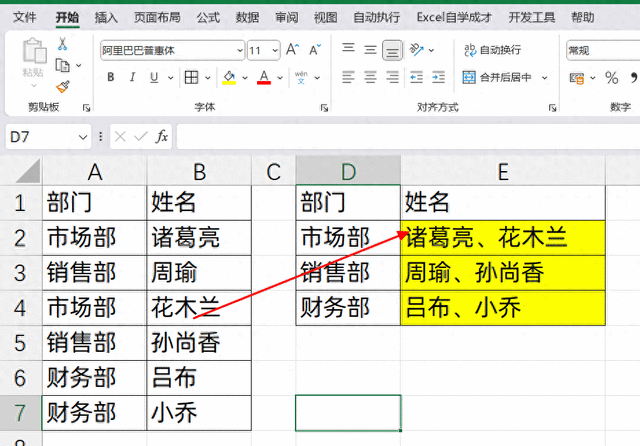Click the percent style icon

coord(611,78)
